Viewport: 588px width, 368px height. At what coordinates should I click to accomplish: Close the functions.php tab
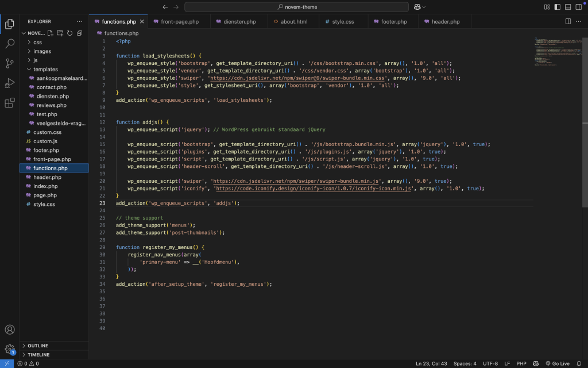pos(142,22)
